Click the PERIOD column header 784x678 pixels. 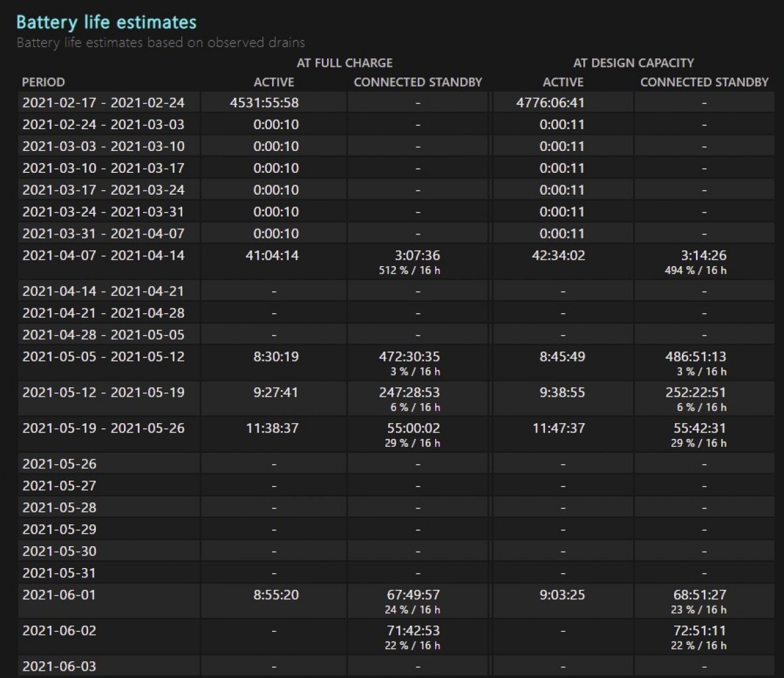pos(44,82)
